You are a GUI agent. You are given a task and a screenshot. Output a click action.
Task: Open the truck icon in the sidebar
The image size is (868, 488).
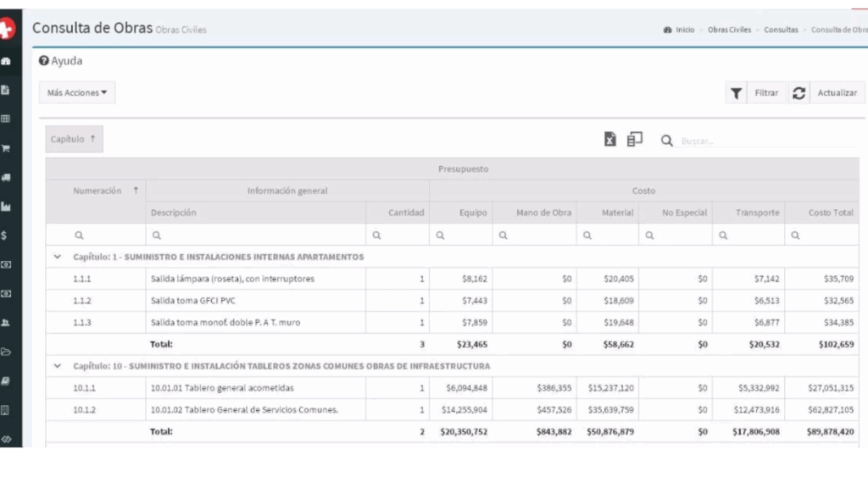pyautogui.click(x=6, y=177)
